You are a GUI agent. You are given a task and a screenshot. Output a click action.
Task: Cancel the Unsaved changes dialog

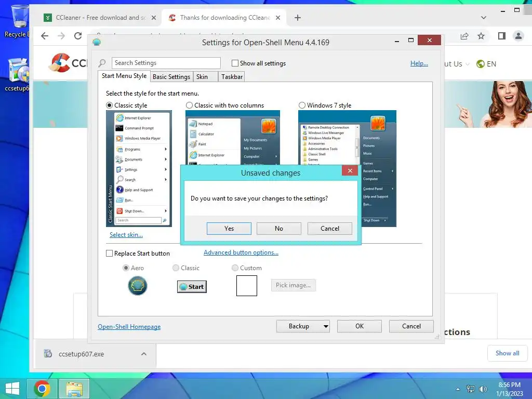pos(329,229)
